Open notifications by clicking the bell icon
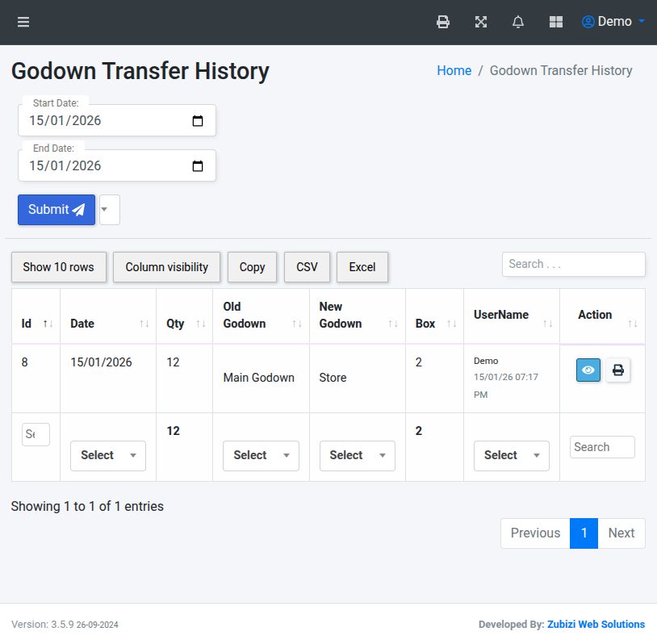Viewport: 657px width, 644px height. coord(517,22)
